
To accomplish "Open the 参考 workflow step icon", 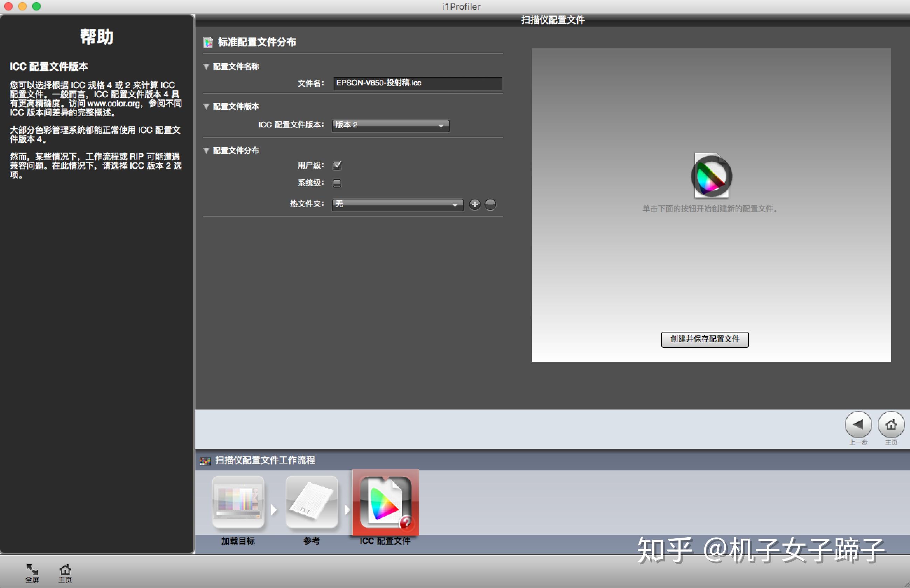I will pyautogui.click(x=311, y=503).
